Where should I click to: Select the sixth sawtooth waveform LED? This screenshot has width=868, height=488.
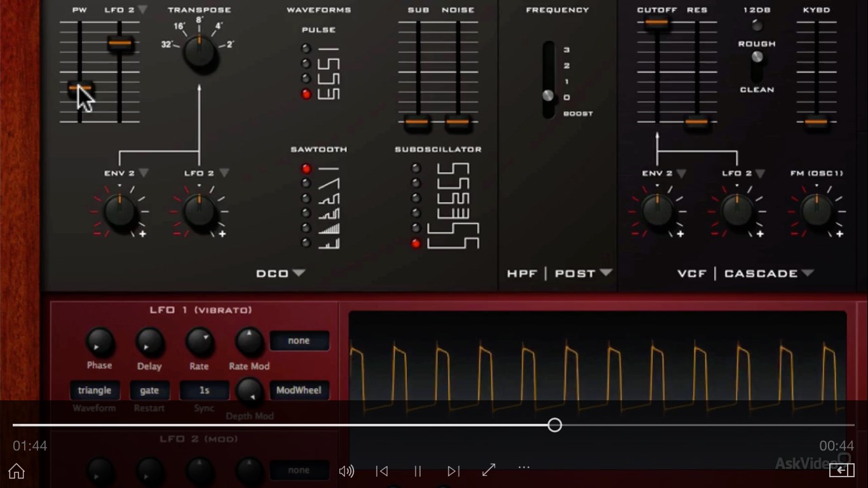(x=306, y=243)
